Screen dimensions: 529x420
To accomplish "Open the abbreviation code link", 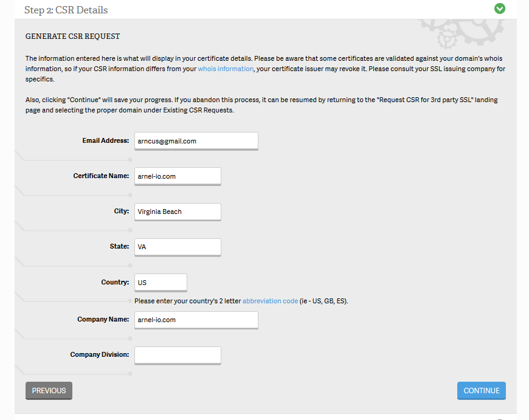I will [270, 301].
